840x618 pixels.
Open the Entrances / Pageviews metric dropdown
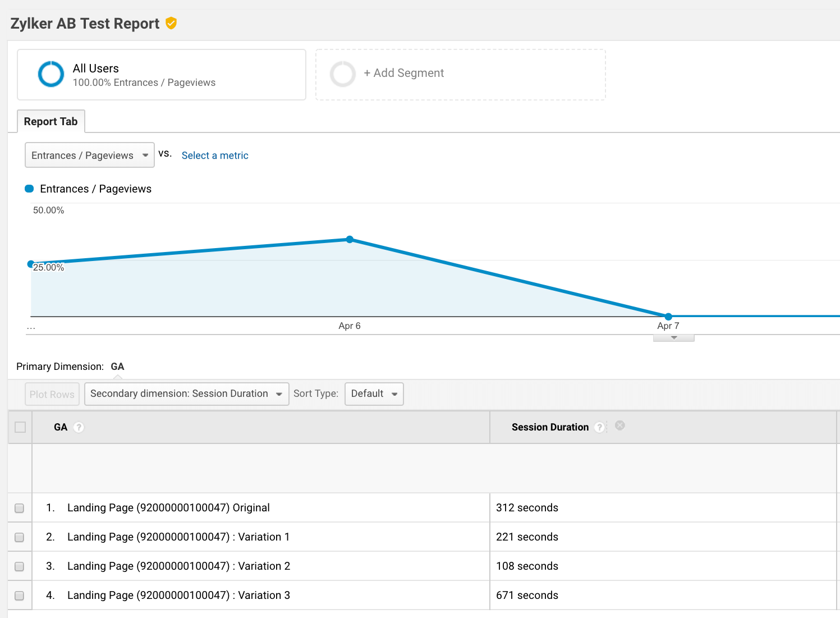tap(90, 155)
